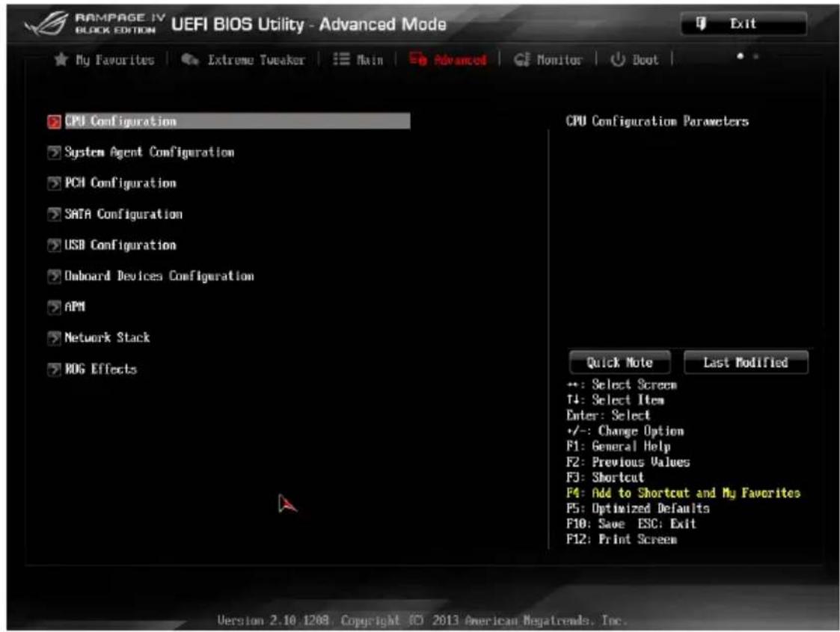This screenshot has width=840, height=632.
Task: Click the first page indicator dot
Action: [741, 55]
